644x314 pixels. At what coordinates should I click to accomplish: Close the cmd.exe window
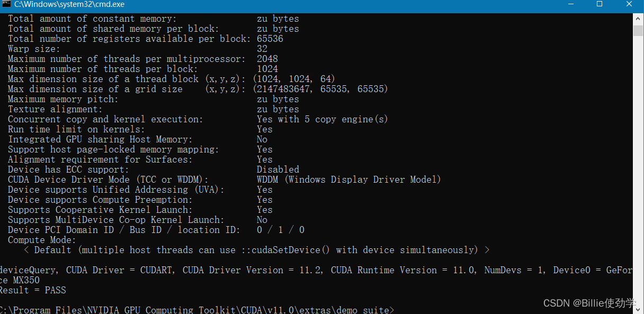click(628, 4)
